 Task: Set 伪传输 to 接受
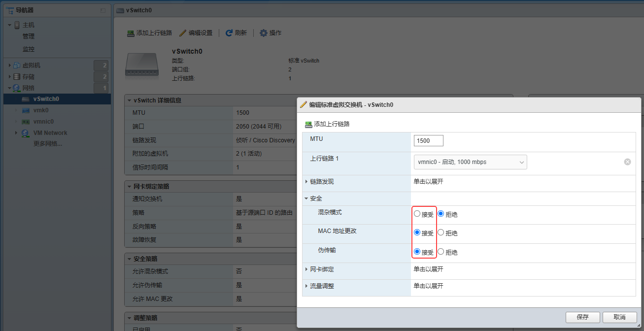[x=417, y=252]
